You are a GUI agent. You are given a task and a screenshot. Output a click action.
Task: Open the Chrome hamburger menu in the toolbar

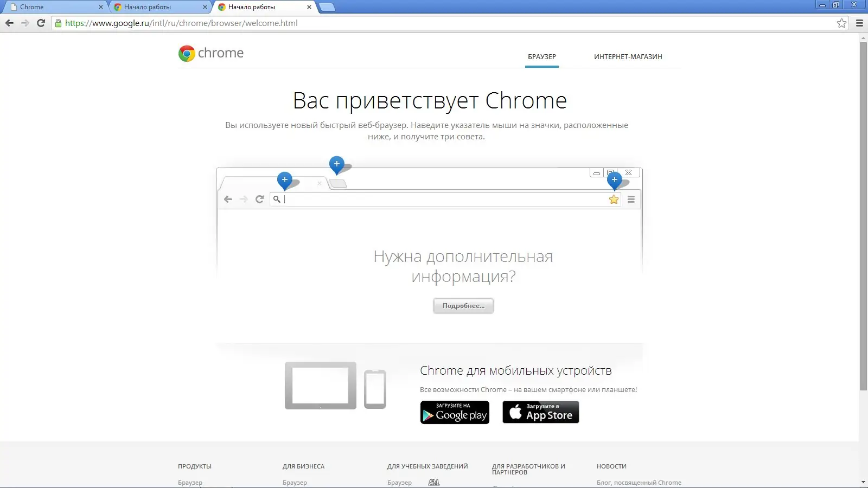coord(859,23)
